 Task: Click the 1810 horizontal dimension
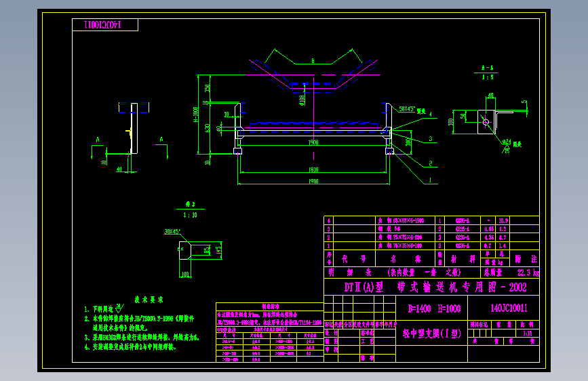[313, 169]
